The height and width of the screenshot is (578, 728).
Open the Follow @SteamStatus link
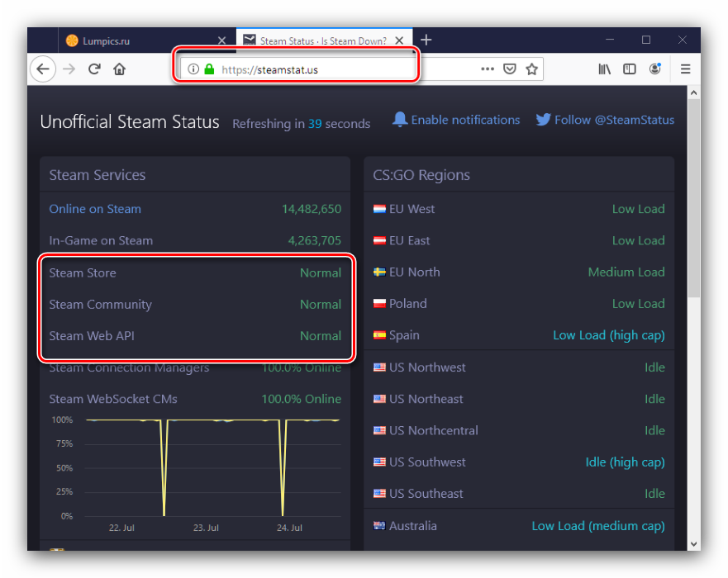[x=605, y=120]
